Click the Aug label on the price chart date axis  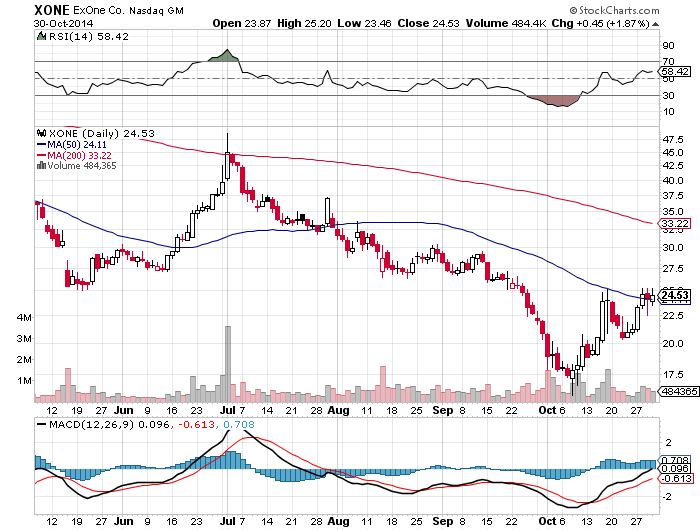tap(338, 410)
